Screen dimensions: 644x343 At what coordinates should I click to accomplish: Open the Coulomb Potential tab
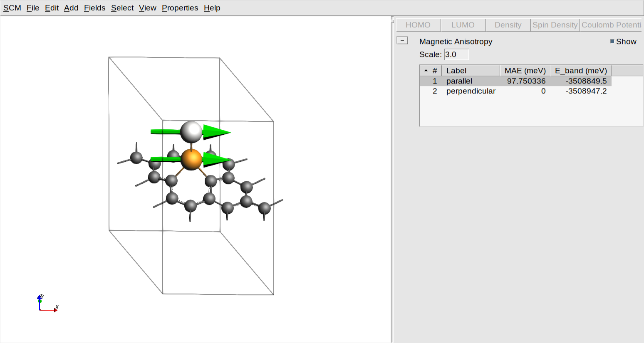coord(611,25)
